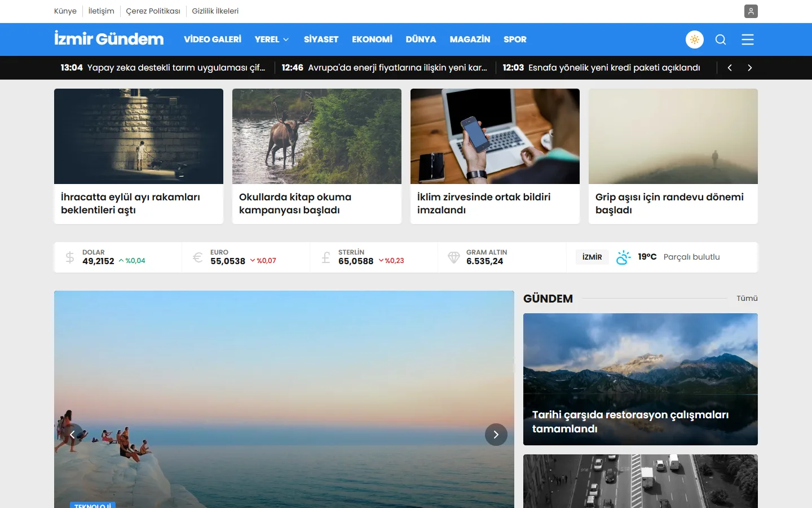Click the euro currency icon
The width and height of the screenshot is (812, 508).
(197, 257)
